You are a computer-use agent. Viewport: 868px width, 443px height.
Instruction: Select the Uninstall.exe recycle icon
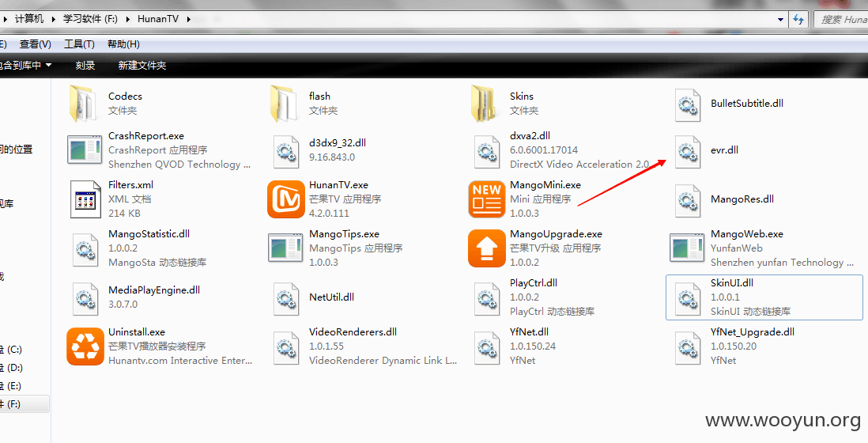pyautogui.click(x=85, y=346)
